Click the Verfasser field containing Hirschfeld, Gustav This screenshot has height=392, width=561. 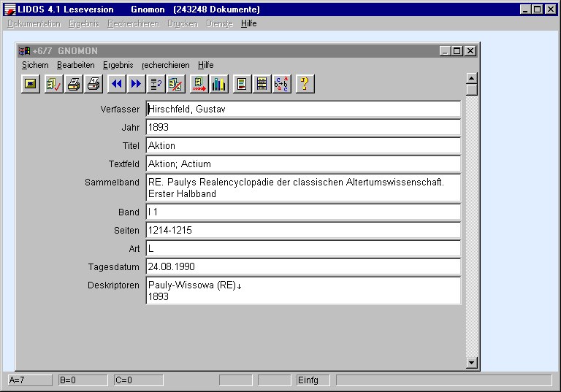coord(303,109)
